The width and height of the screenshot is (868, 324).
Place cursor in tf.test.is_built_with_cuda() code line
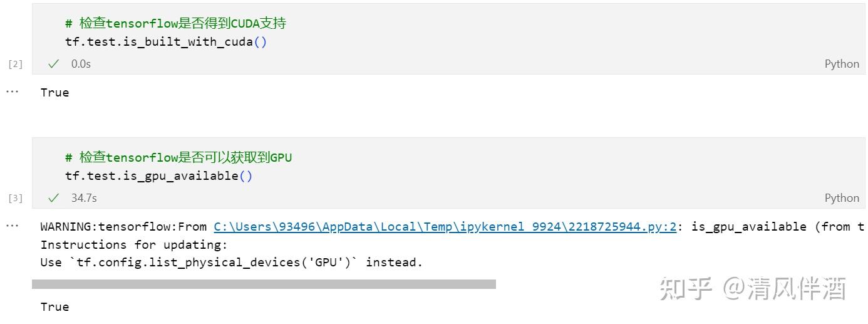[x=165, y=42]
